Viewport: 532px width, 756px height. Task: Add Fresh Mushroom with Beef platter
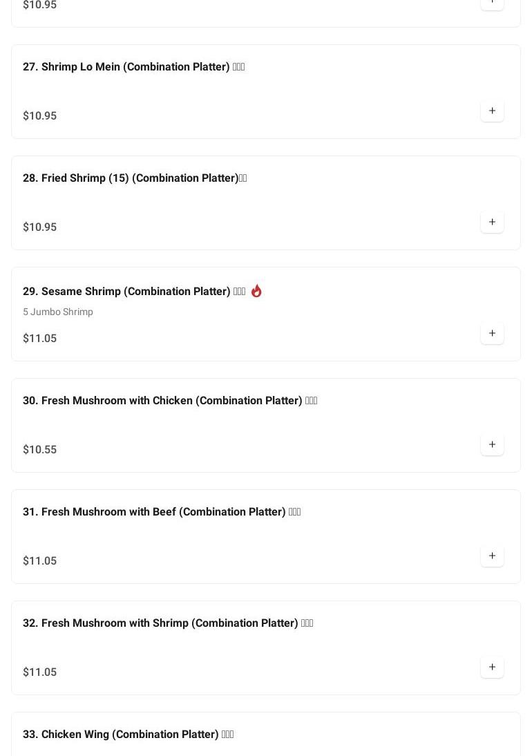click(492, 556)
